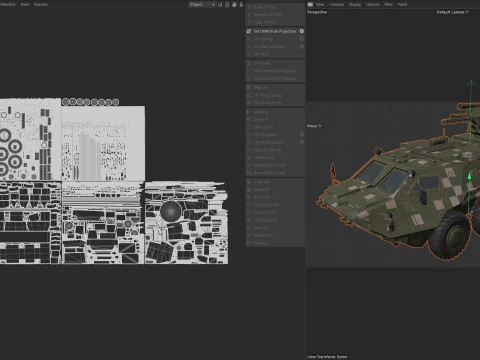Click the large circular UV island in right tile
Viewport: 480px width, 360px height.
coord(171,211)
